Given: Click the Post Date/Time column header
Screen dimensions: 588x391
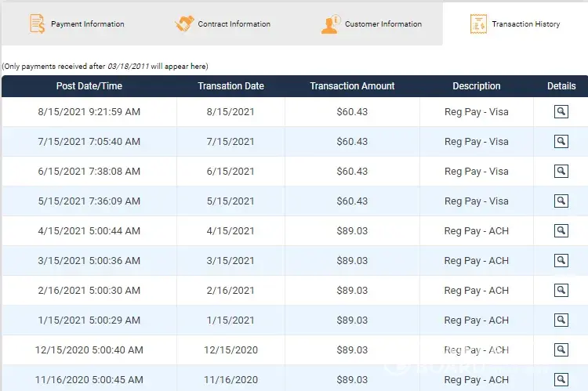Looking at the screenshot, I should [x=89, y=86].
